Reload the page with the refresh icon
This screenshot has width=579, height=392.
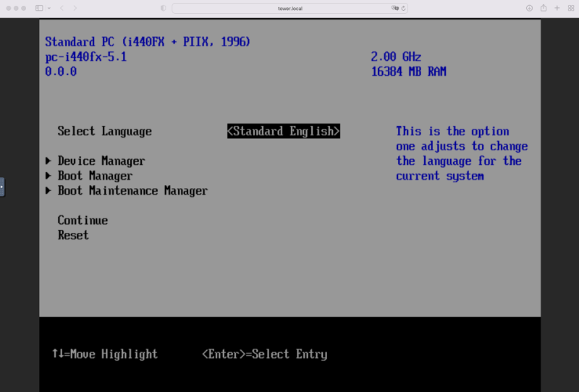coord(403,8)
